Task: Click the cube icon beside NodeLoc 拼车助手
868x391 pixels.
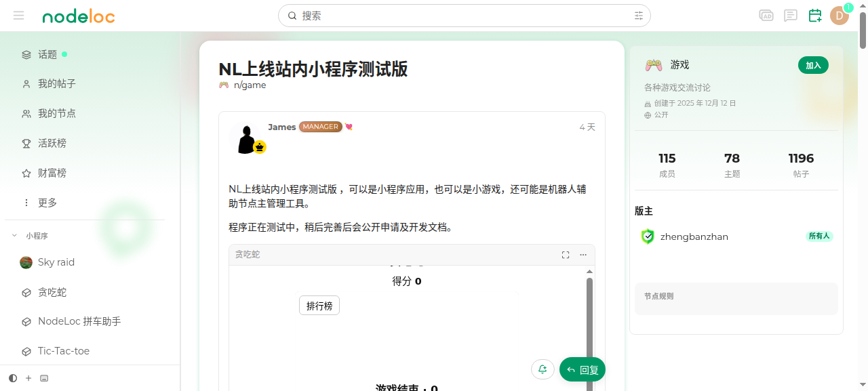Action: 26,322
